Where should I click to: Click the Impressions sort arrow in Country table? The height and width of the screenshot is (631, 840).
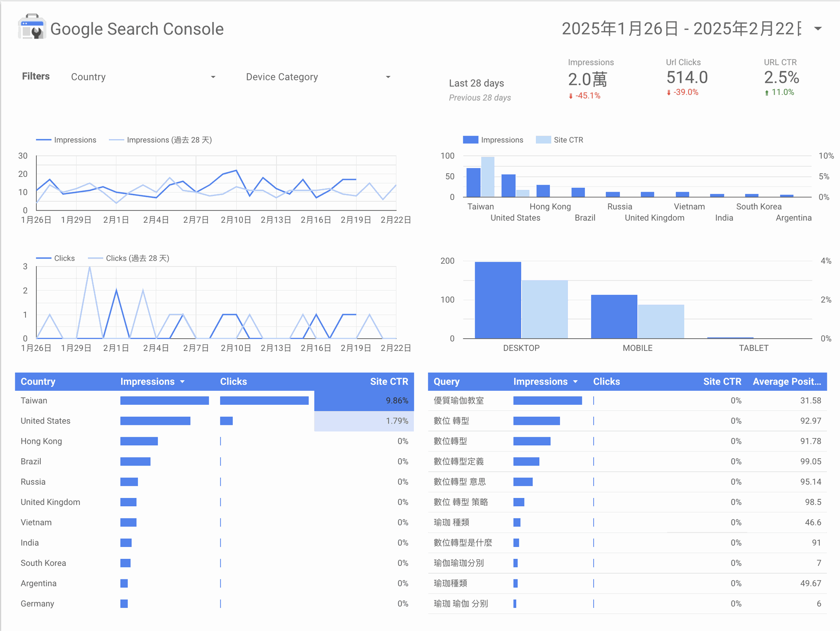pos(182,382)
